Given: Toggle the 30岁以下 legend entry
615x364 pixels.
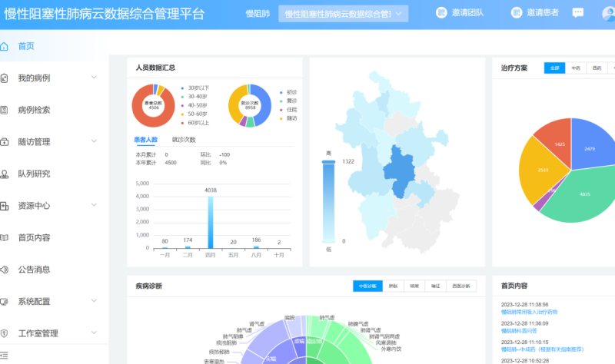Looking at the screenshot, I should click(195, 88).
